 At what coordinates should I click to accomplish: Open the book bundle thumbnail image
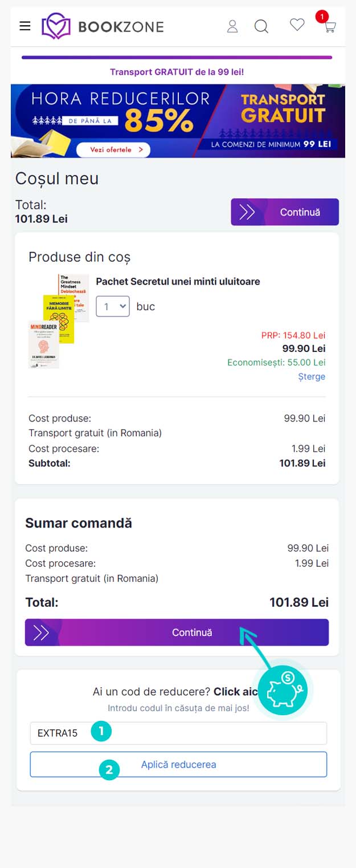tap(59, 321)
